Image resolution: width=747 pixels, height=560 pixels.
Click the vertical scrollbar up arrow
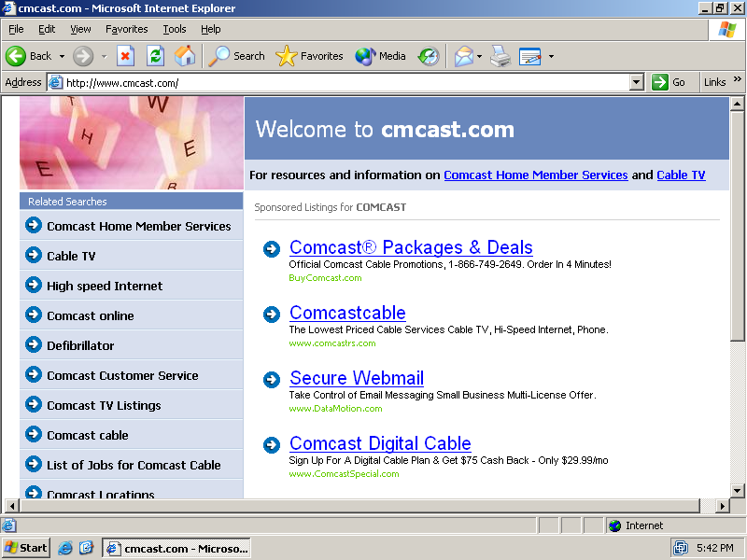(x=737, y=104)
